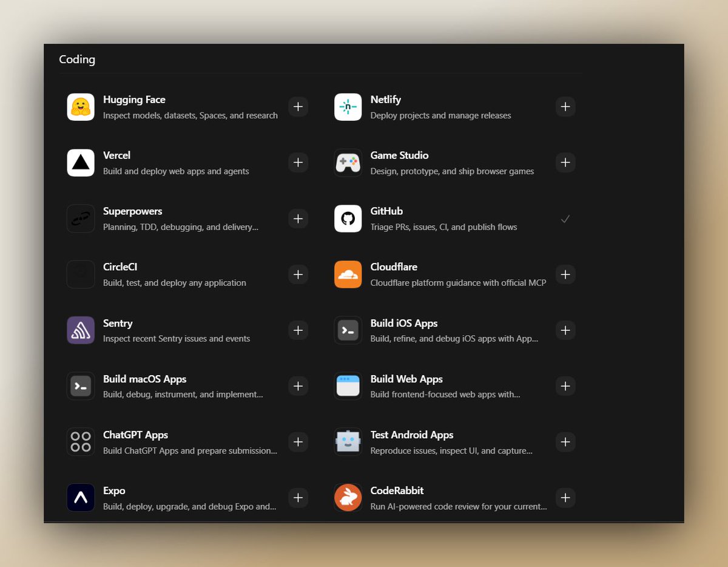
Task: Click "Inspect recent Sentry issues and events" text
Action: tap(177, 339)
